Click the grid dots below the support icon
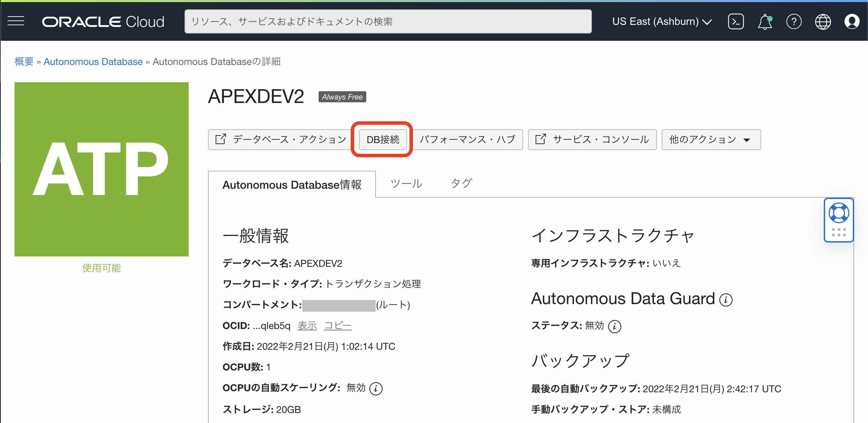 (x=839, y=232)
